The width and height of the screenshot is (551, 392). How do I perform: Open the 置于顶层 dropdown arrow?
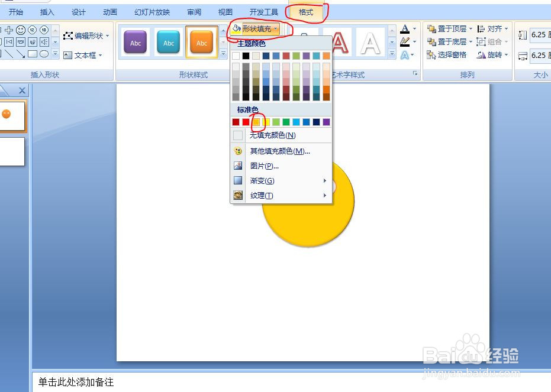coord(471,28)
